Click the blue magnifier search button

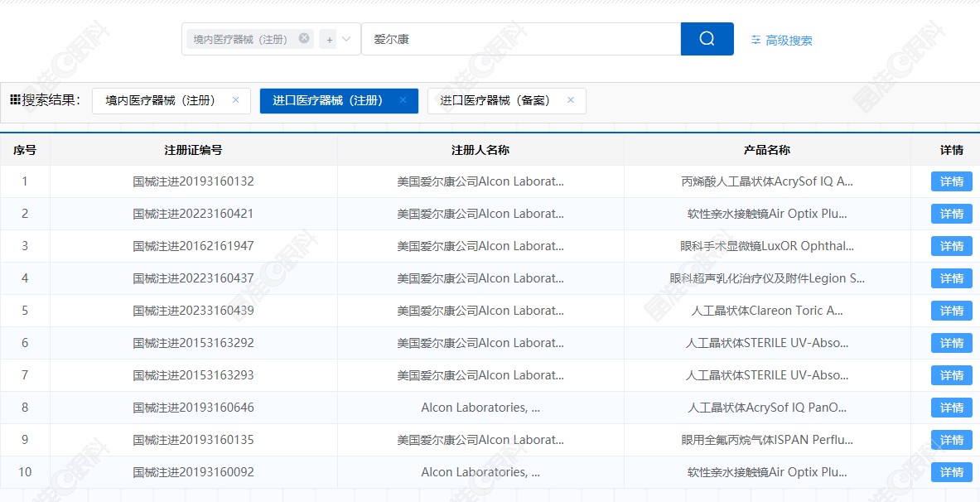pyautogui.click(x=707, y=39)
